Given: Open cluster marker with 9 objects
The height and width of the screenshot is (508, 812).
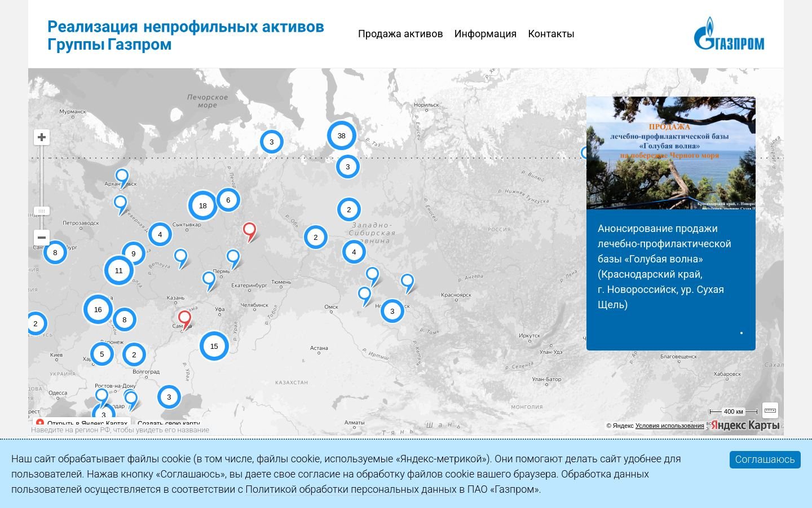Looking at the screenshot, I should 133,253.
